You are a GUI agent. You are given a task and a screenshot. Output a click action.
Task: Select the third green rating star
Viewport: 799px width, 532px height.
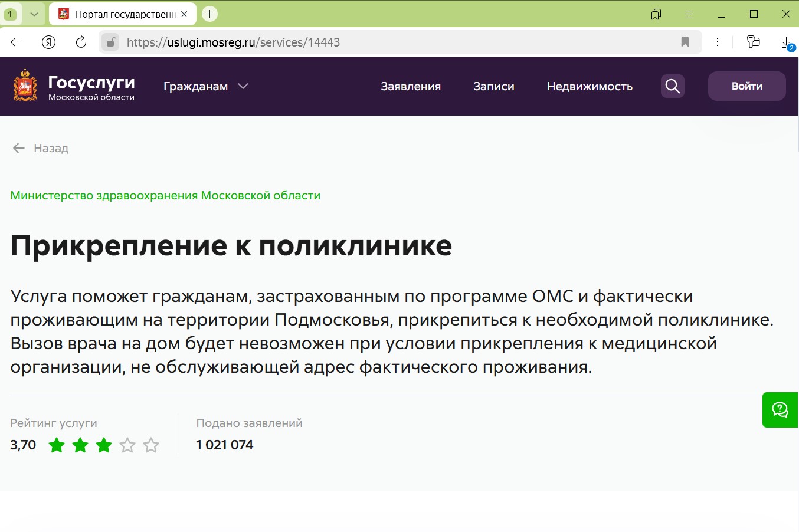point(104,445)
